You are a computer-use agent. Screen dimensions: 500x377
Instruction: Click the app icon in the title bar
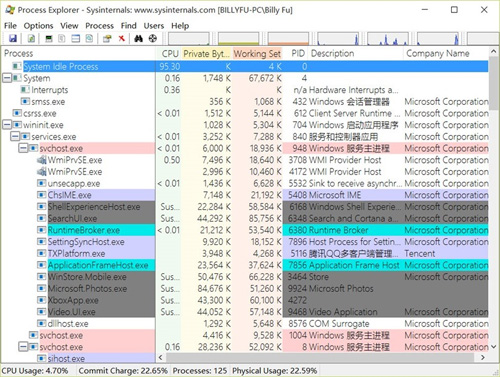pyautogui.click(x=10, y=10)
